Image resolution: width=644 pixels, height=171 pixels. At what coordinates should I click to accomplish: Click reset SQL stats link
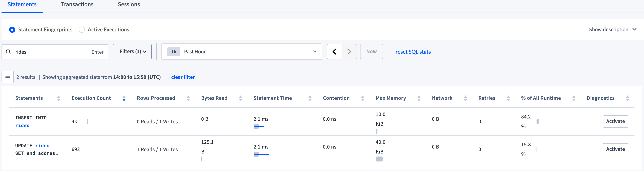tap(413, 52)
